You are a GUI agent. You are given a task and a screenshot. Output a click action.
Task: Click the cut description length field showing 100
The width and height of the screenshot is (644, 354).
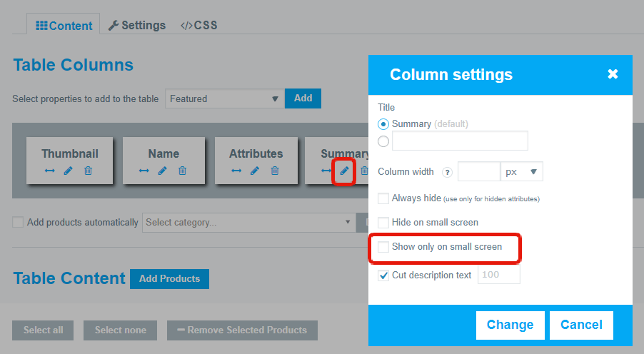(499, 274)
